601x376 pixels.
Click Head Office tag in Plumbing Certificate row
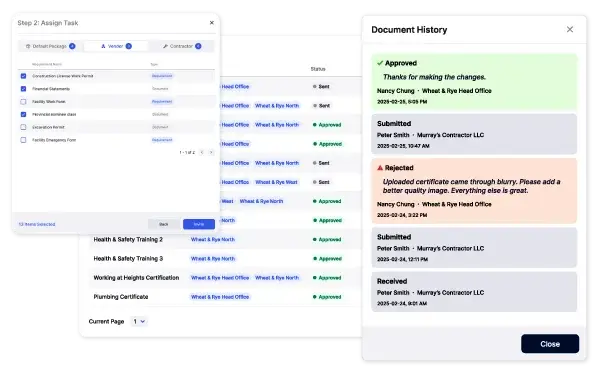(220, 297)
